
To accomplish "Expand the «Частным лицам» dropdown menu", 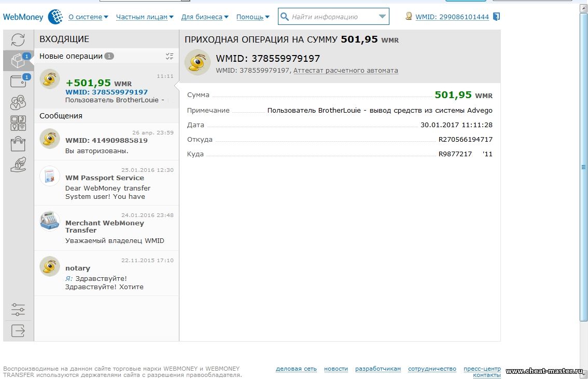I will [x=145, y=17].
